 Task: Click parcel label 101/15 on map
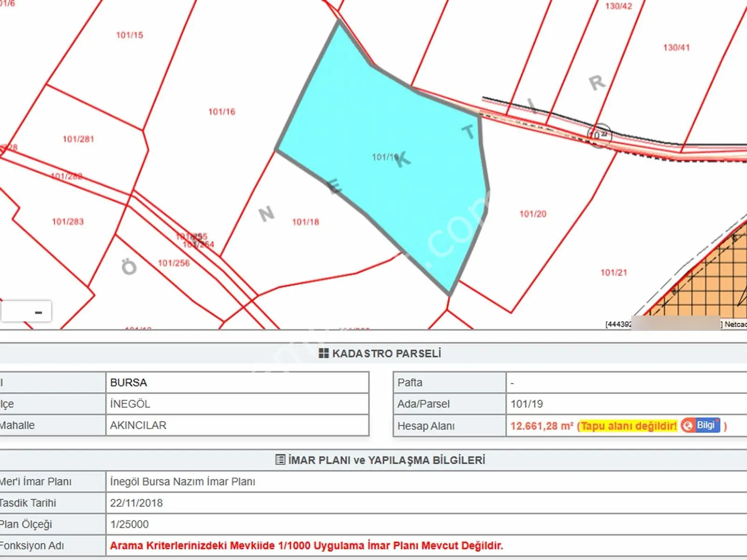pyautogui.click(x=129, y=35)
